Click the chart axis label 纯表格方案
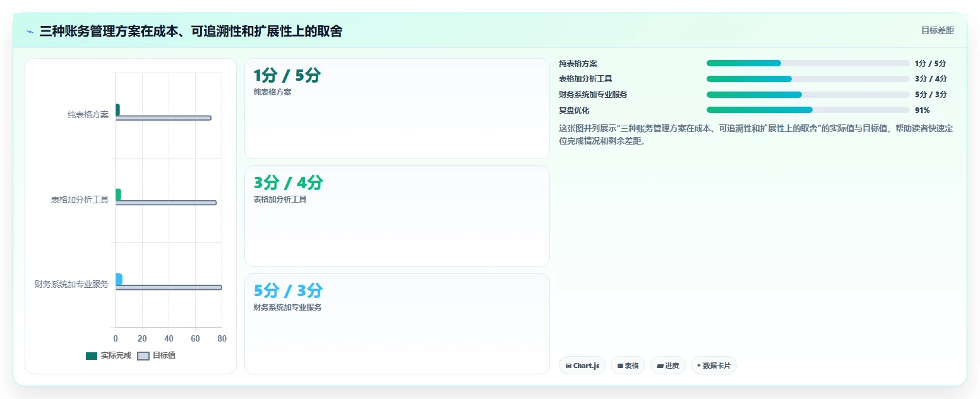Screen dimensions: 980x399 (88, 115)
